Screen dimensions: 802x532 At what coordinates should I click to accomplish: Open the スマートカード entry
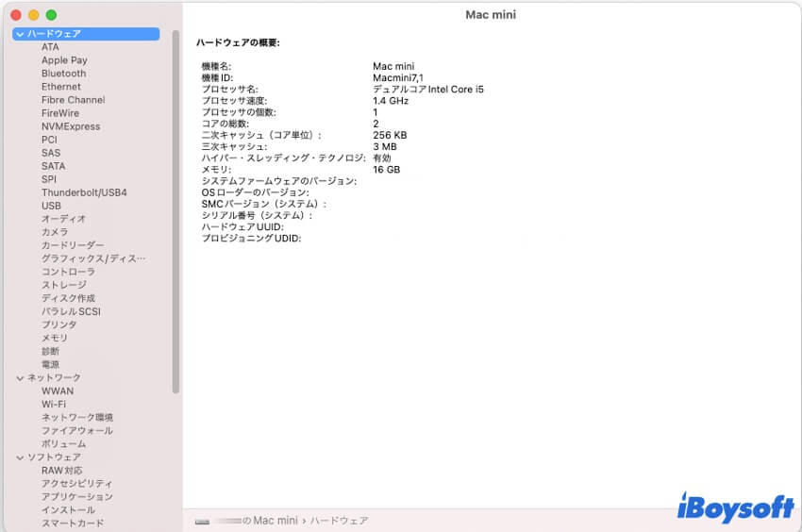[73, 524]
